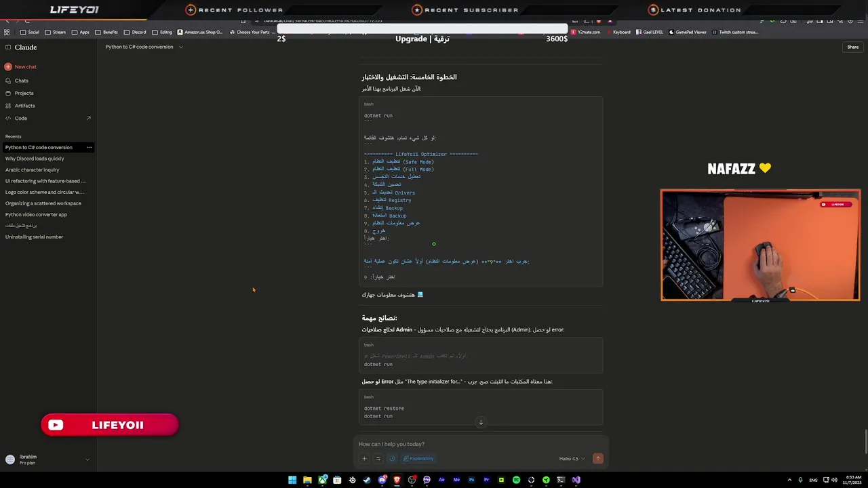Viewport: 868px width, 488px height.
Task: Open the 'Choose Your Parts' bookmark
Action: tap(254, 32)
